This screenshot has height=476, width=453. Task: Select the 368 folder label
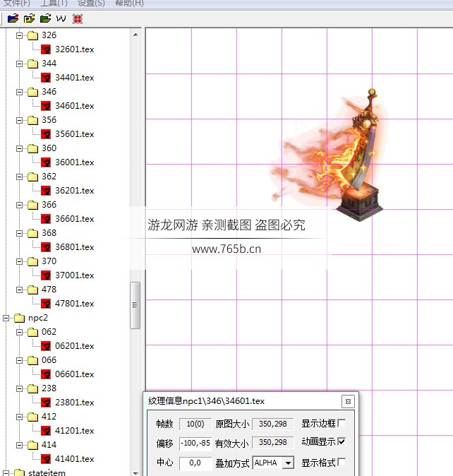pyautogui.click(x=49, y=233)
